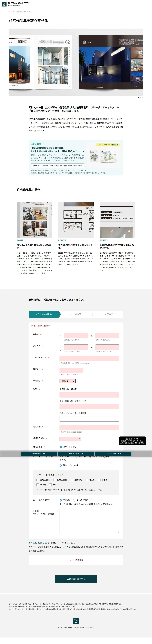Select 受け取る for mail delivery
The image size is (152, 644).
61,500
